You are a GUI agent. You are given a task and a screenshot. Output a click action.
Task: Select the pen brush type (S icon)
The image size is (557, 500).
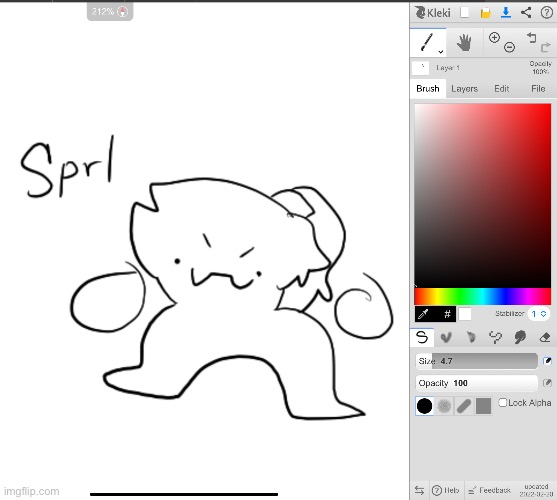422,337
